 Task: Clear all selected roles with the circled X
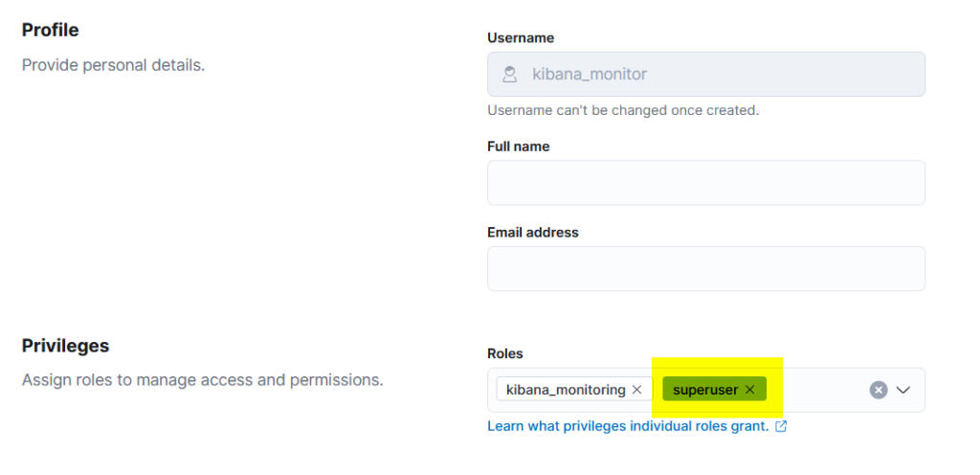pos(879,390)
